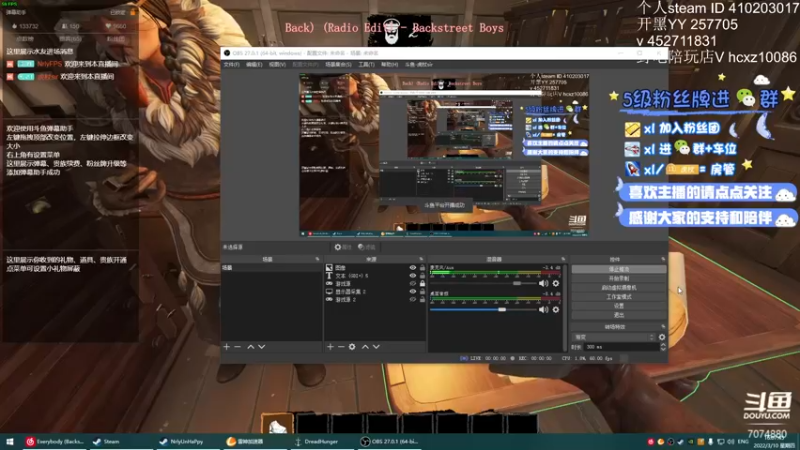Image resolution: width=800 pixels, height=450 pixels.
Task: Toggle visibility of the 显示器采集 2 source
Action: pos(413,292)
